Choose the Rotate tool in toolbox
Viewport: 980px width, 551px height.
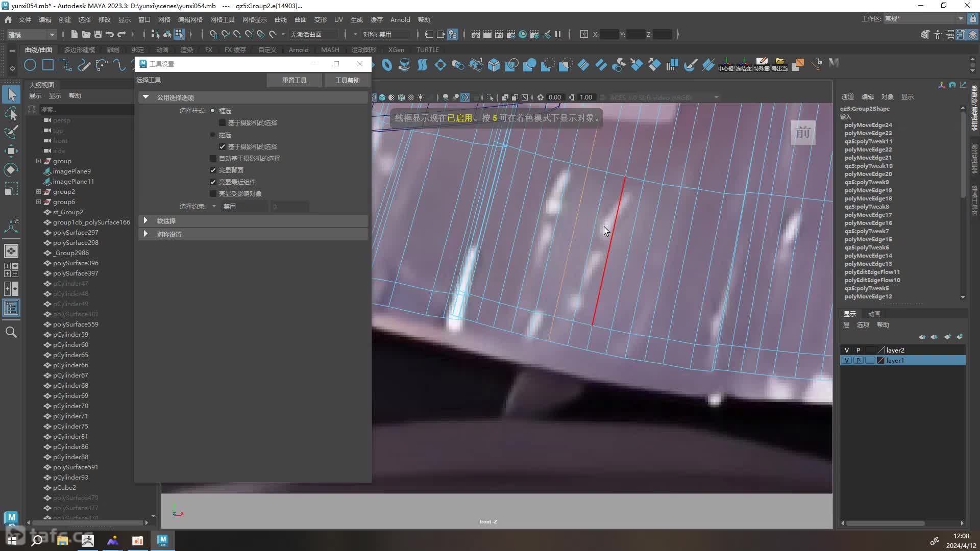pos(11,169)
